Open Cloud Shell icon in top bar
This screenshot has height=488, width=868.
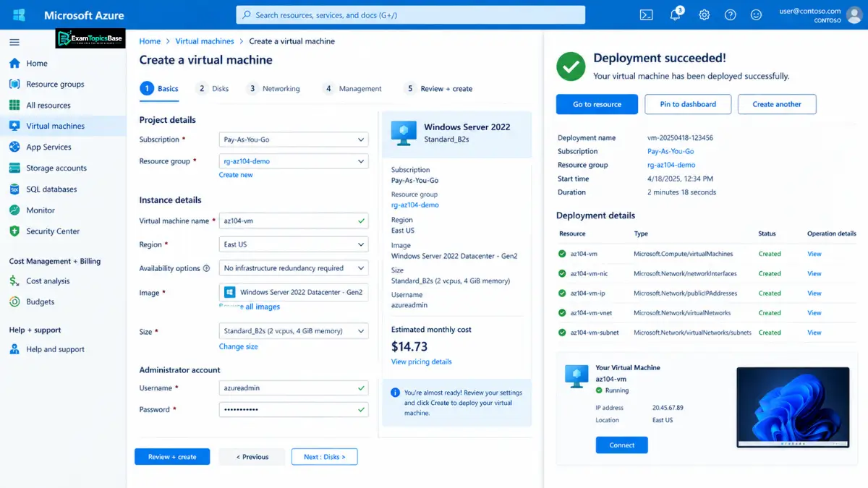[x=647, y=14]
